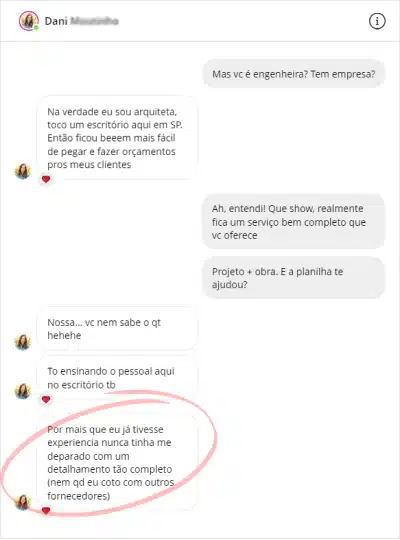Image resolution: width=400 pixels, height=540 pixels.
Task: Select the 'Na verdade eu sou arquiteta' message
Action: [x=117, y=138]
